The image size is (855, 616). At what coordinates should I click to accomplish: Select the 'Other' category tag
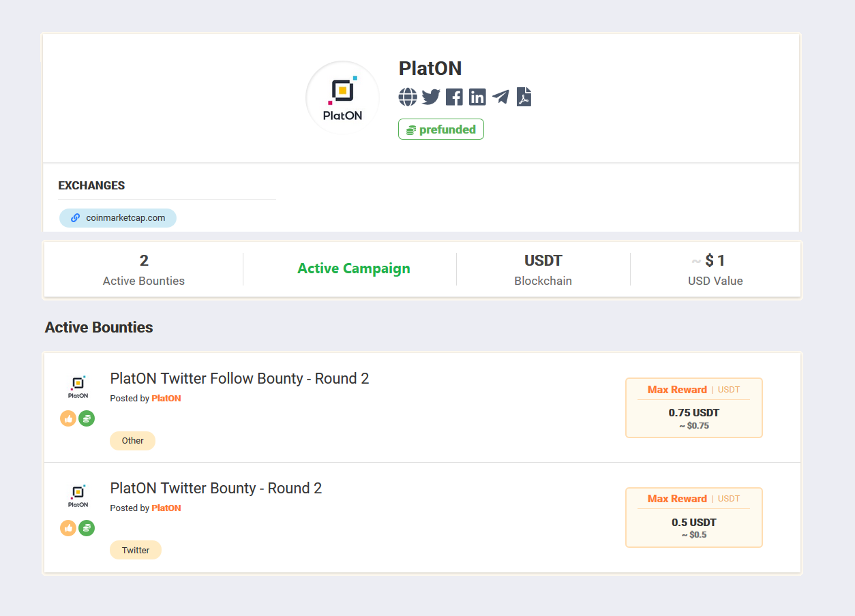pyautogui.click(x=132, y=441)
